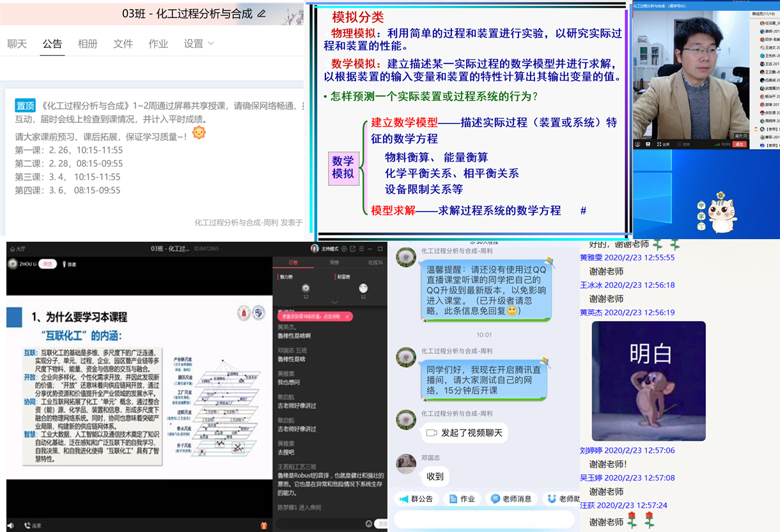Click the pencil edit icon beside the group title
This screenshot has width=780, height=532.
coord(261,13)
